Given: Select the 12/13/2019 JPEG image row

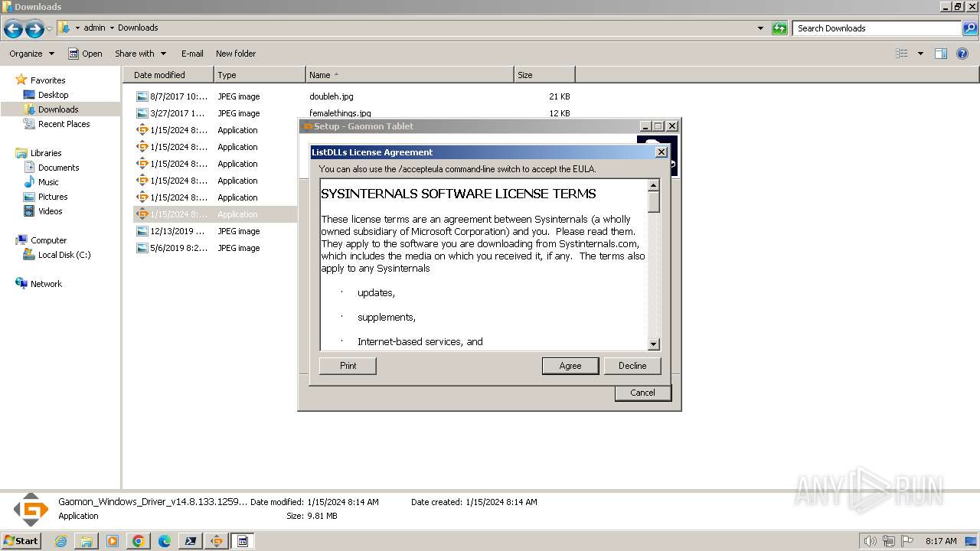Looking at the screenshot, I should pyautogui.click(x=216, y=231).
